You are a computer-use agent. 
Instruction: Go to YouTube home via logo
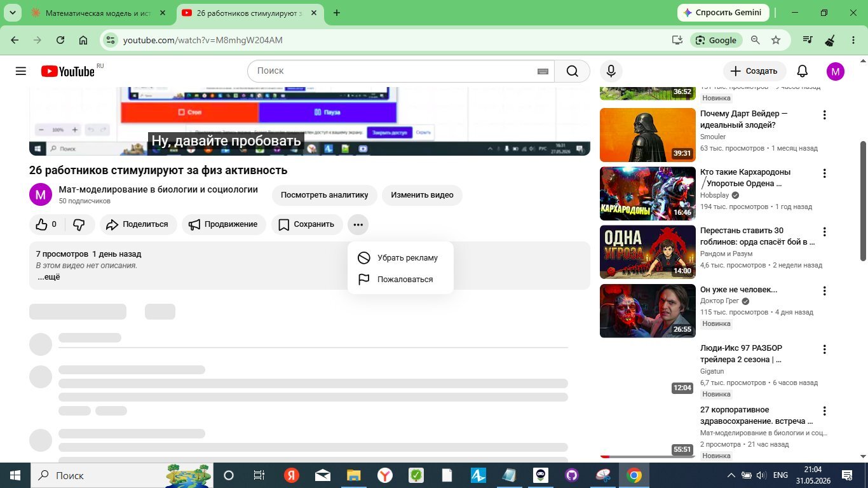68,71
